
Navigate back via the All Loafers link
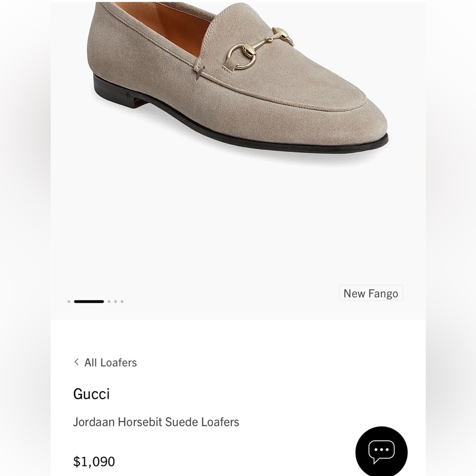coord(109,362)
